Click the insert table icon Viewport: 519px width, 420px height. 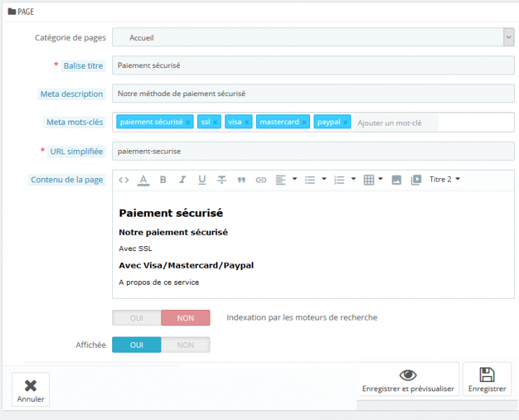(x=369, y=179)
